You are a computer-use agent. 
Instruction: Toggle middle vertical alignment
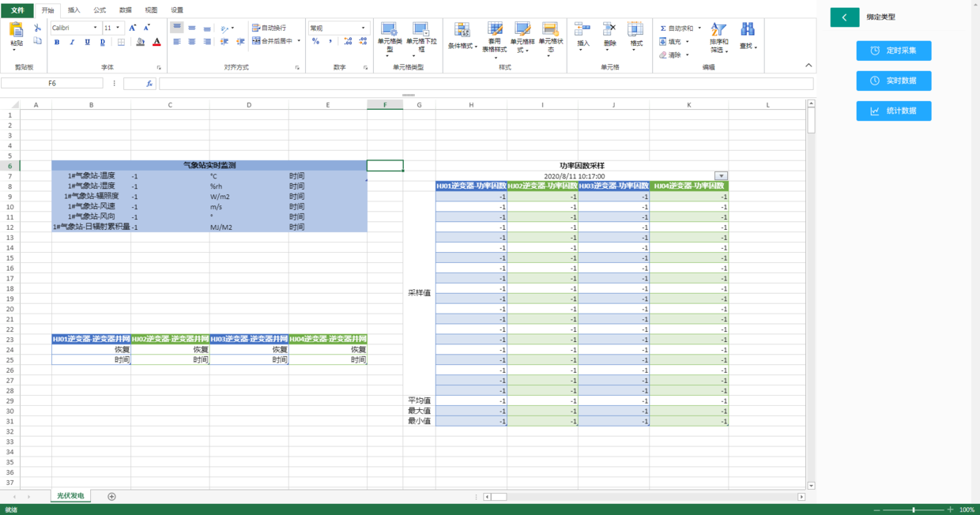click(192, 28)
